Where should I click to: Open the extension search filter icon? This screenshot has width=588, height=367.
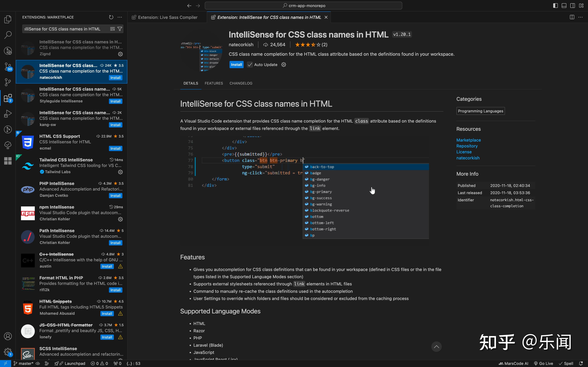click(120, 29)
